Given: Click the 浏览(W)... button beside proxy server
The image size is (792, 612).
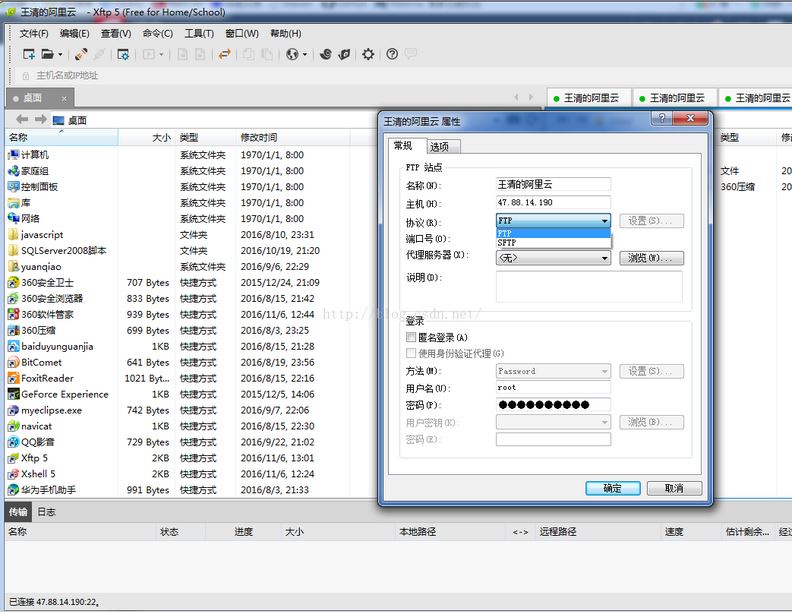Looking at the screenshot, I should coord(651,258).
